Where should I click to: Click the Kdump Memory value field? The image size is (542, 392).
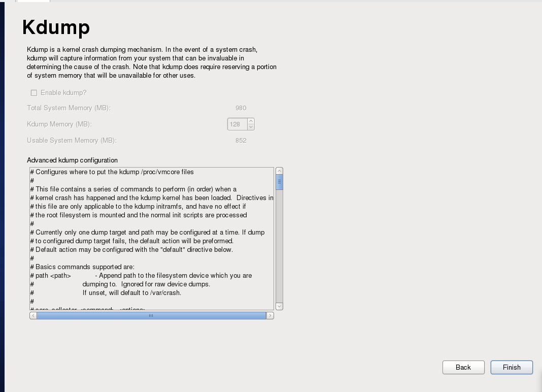tap(237, 124)
